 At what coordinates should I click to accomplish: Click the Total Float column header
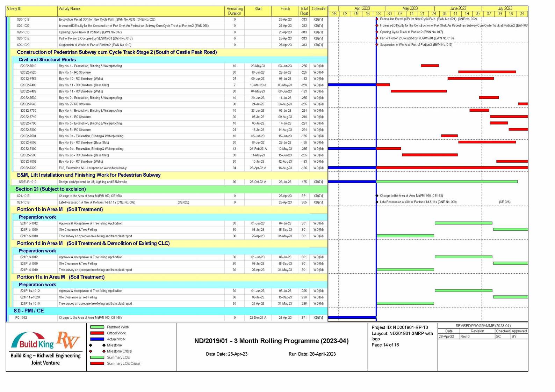pos(304,11)
